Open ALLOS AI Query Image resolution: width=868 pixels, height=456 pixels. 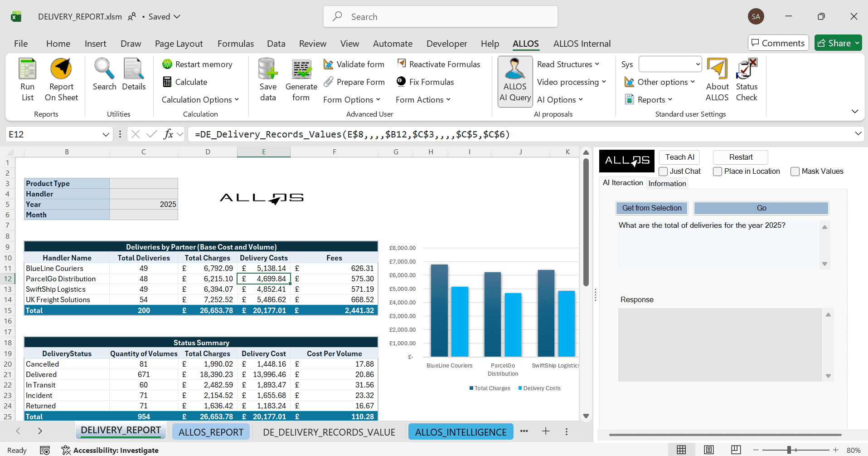[x=515, y=82]
